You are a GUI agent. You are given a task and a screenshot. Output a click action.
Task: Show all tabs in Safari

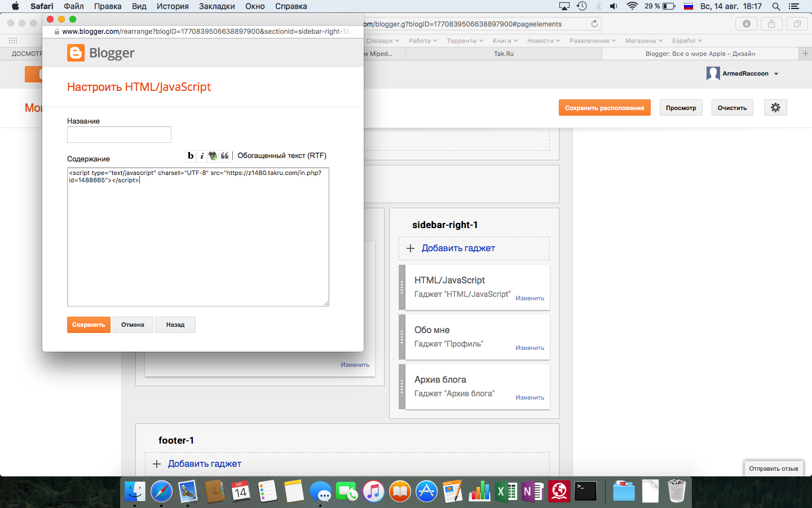[797, 24]
